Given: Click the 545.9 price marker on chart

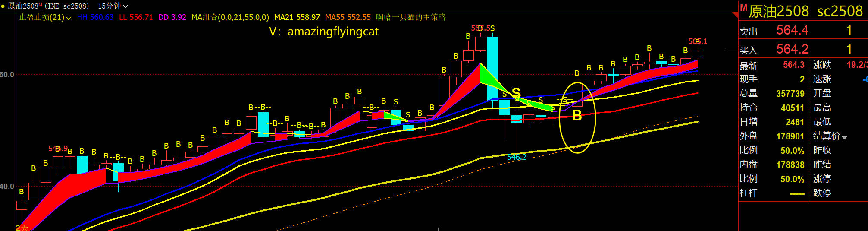Looking at the screenshot, I should click(x=58, y=149).
